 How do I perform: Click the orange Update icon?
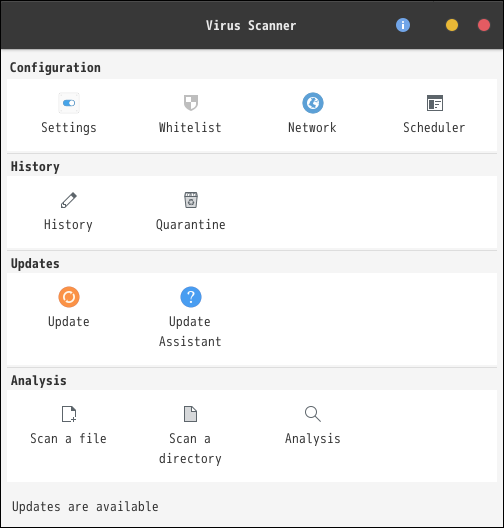pos(69,297)
